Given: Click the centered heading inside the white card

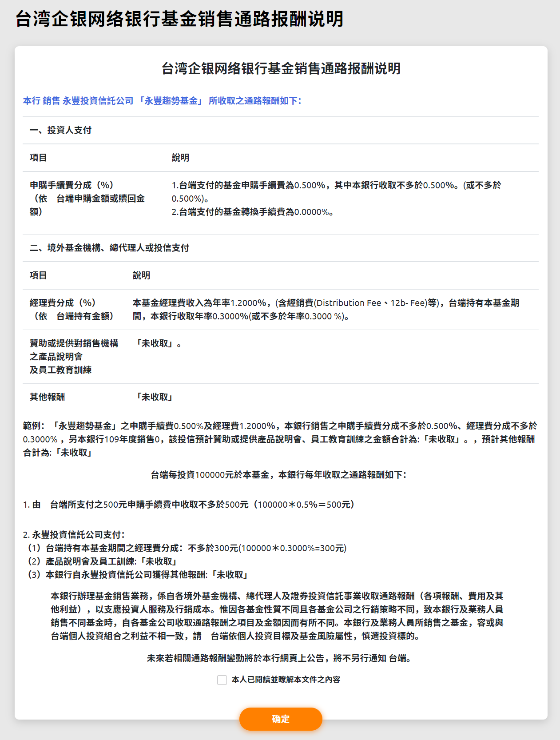Looking at the screenshot, I should (281, 68).
